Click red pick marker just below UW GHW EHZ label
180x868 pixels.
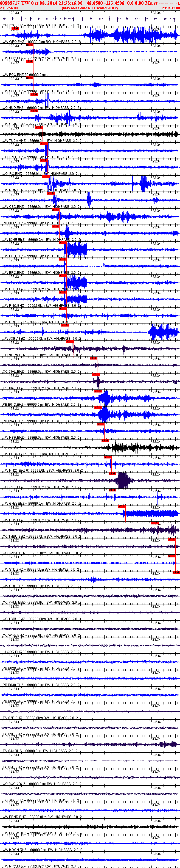[122, 507]
